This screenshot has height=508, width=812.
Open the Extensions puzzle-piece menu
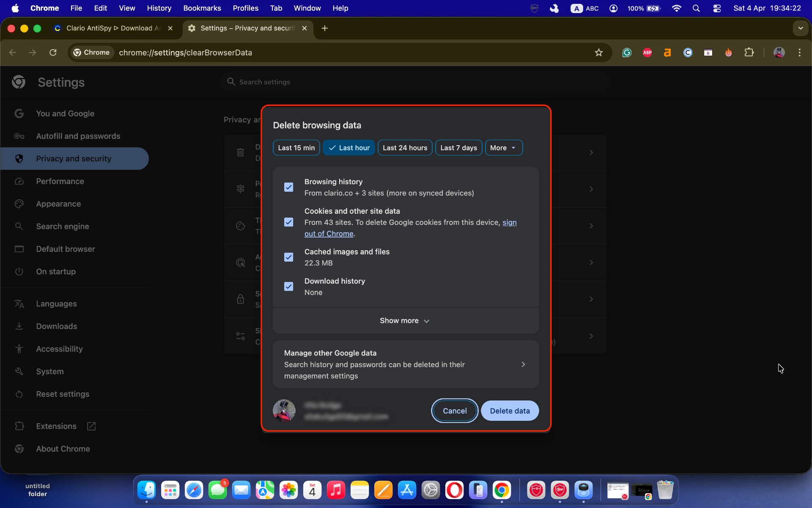tap(749, 52)
